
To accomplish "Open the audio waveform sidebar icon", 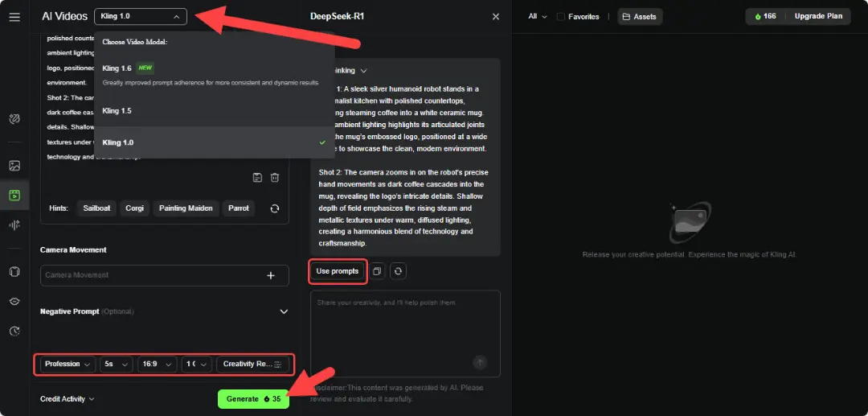I will click(15, 224).
